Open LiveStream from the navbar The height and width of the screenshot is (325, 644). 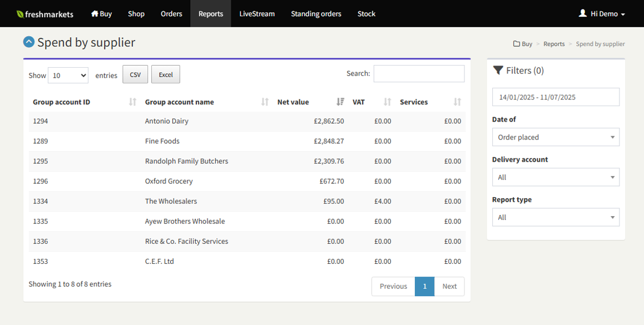257,13
